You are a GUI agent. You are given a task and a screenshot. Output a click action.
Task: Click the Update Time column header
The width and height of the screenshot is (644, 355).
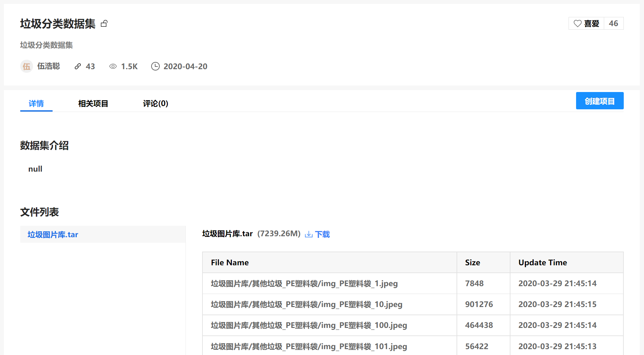click(x=542, y=263)
